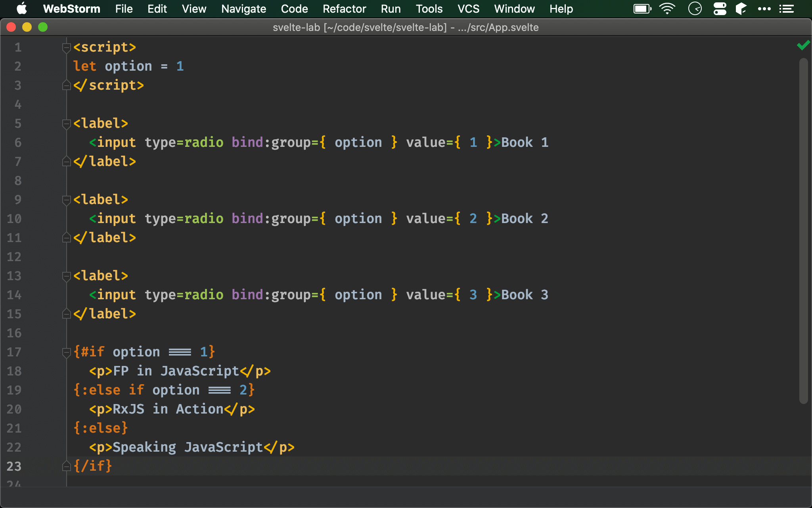The width and height of the screenshot is (812, 508).
Task: Open the File menu
Action: (124, 9)
